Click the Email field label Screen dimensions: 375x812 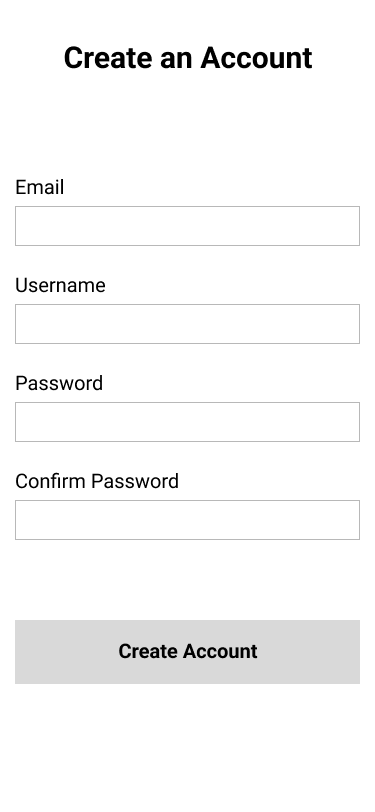coord(39,187)
